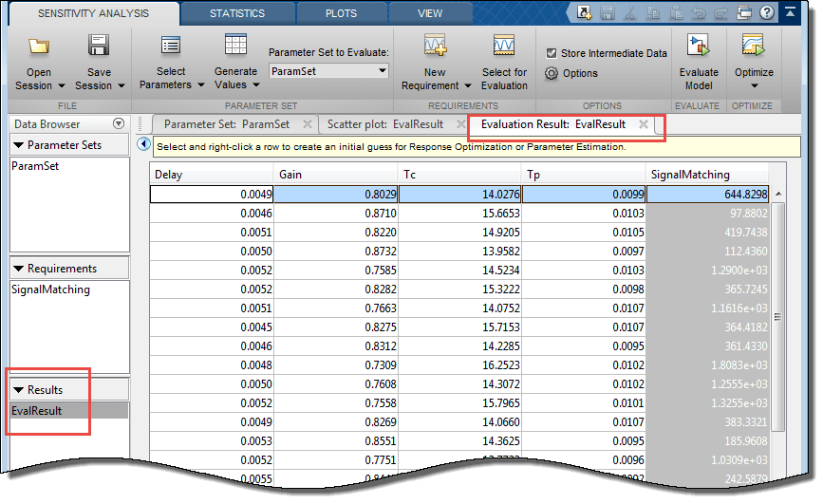Click the Tc column header
The height and width of the screenshot is (504, 823).
click(459, 175)
